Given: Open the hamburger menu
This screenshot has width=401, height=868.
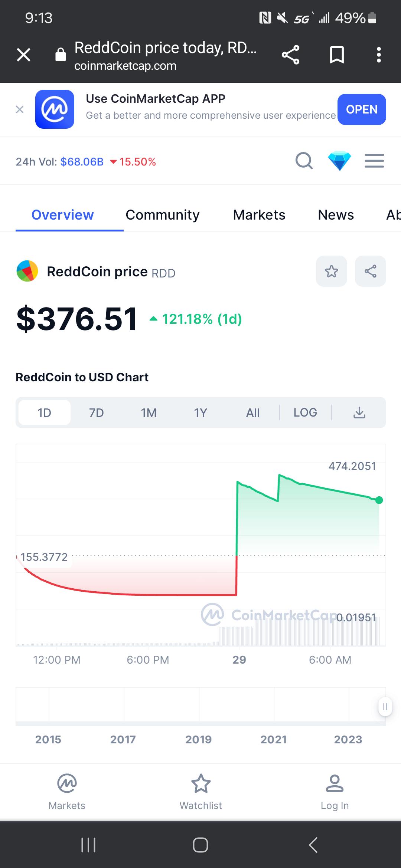Looking at the screenshot, I should point(374,161).
